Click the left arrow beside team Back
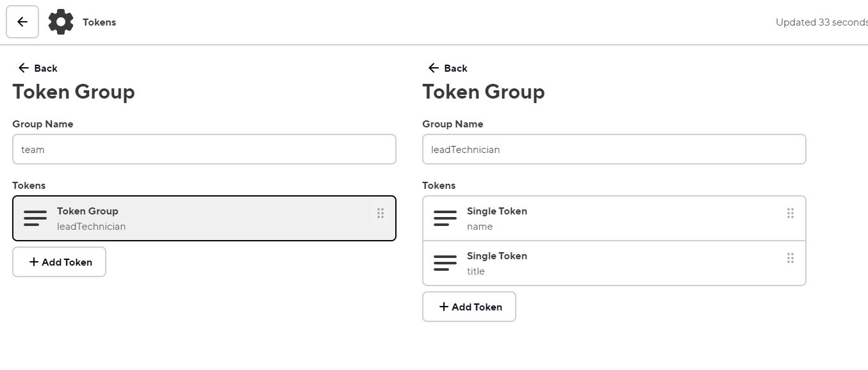Image resolution: width=868 pixels, height=370 pixels. pos(24,68)
